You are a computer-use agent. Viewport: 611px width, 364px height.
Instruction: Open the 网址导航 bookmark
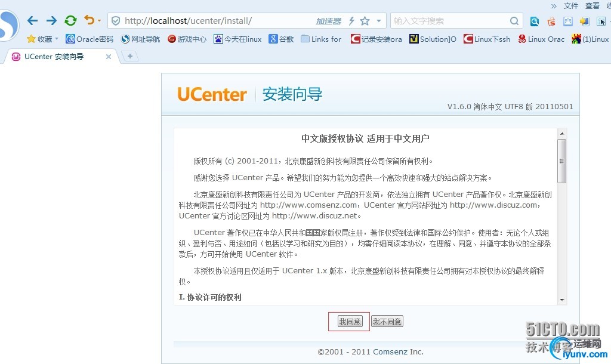141,39
